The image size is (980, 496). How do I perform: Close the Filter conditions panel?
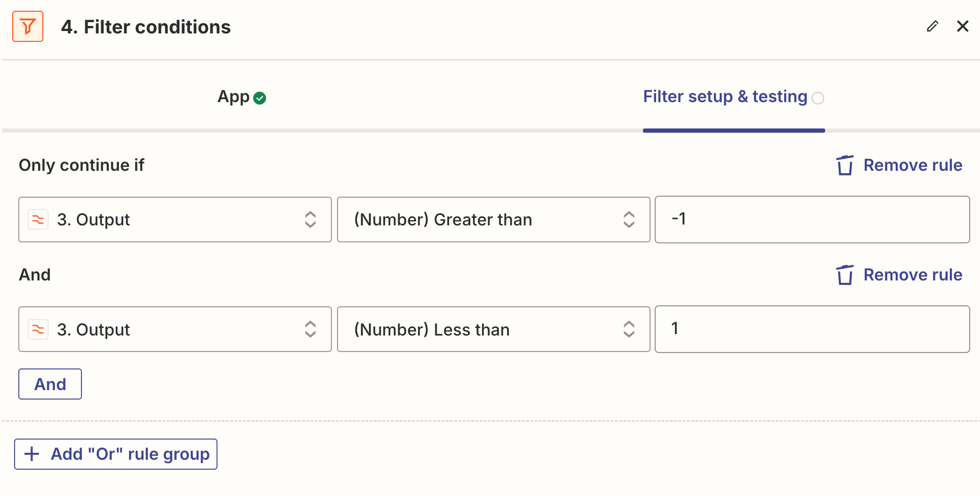coord(963,26)
